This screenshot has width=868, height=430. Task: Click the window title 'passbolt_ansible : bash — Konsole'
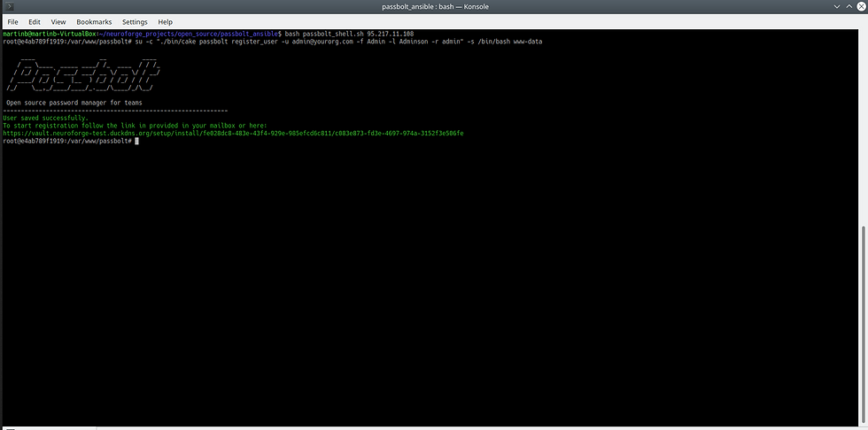pos(435,6)
